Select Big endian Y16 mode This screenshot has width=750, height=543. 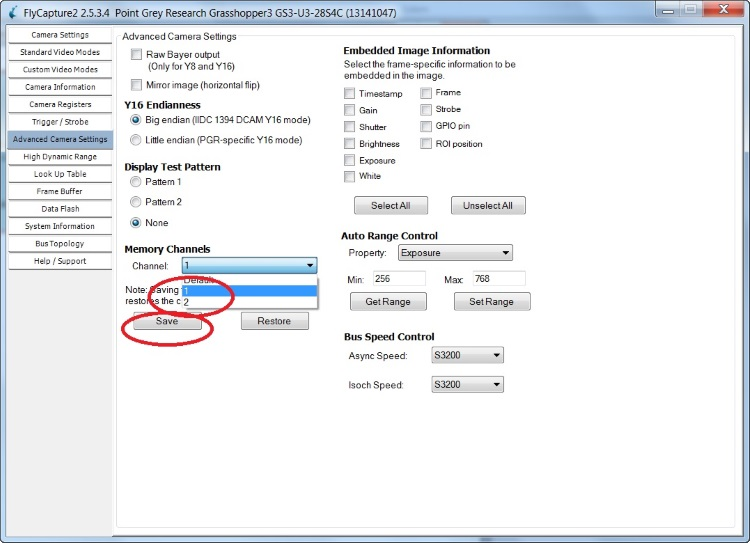[x=136, y=120]
